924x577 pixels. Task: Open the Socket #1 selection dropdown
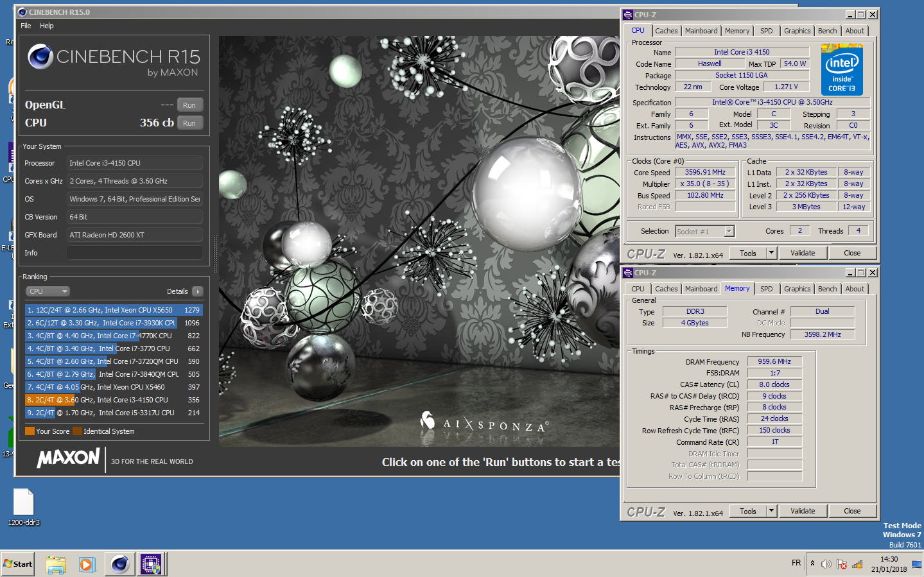coord(704,232)
